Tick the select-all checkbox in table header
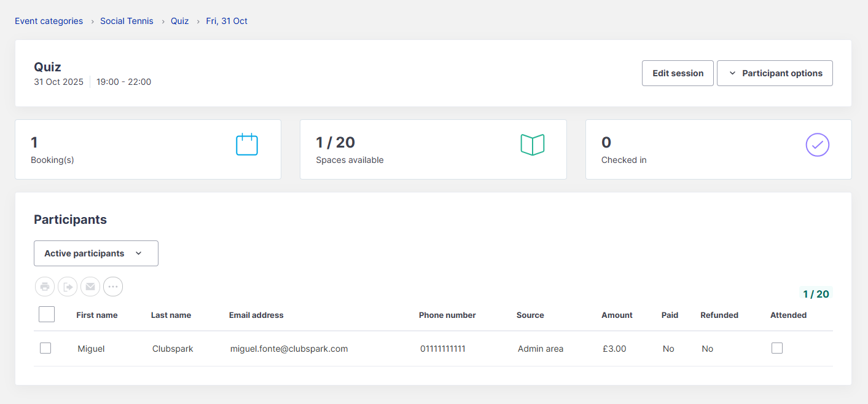This screenshot has width=868, height=404. click(47, 314)
